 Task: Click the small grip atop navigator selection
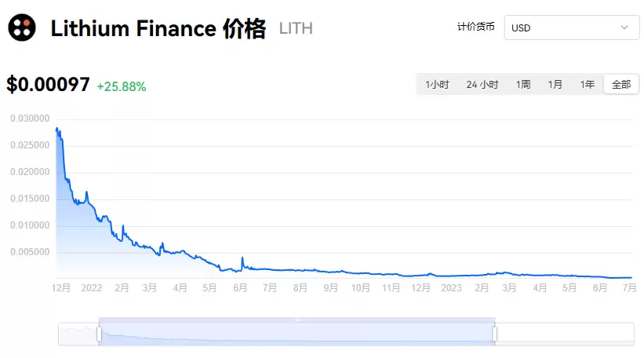(x=297, y=320)
